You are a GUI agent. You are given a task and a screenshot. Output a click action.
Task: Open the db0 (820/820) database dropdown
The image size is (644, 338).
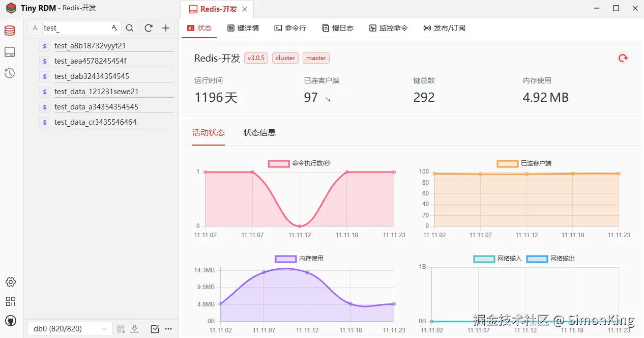(x=70, y=329)
